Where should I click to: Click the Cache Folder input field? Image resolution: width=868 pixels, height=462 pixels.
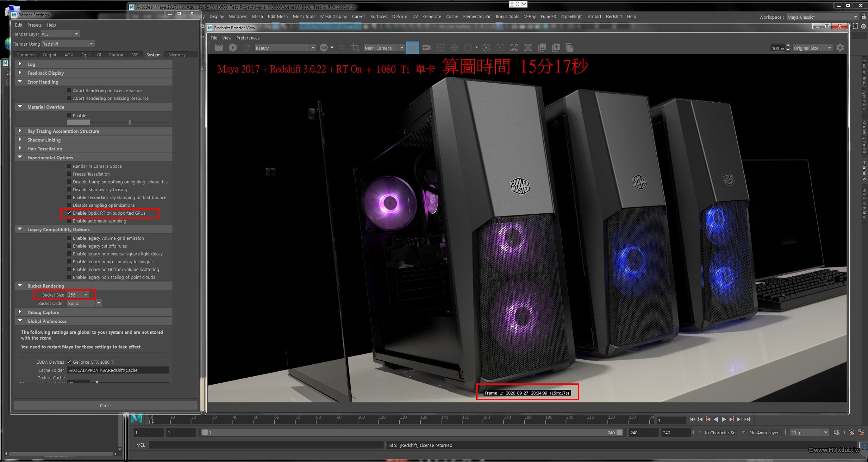click(118, 370)
